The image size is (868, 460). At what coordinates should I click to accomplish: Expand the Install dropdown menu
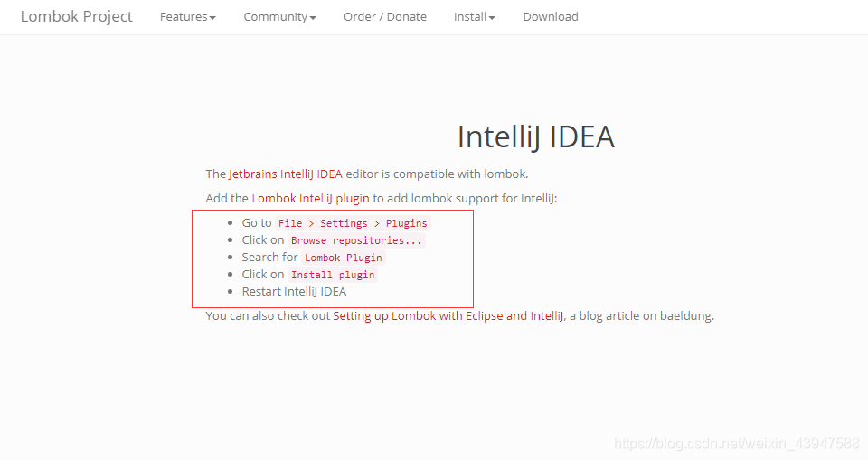[x=475, y=17]
